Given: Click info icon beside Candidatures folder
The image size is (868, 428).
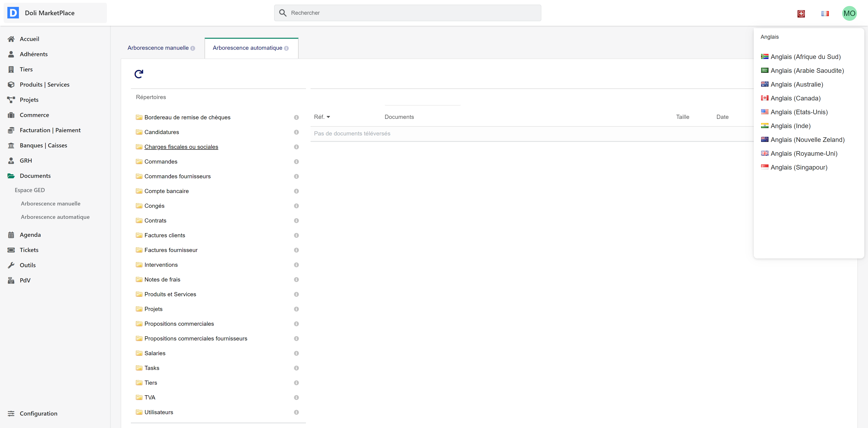Looking at the screenshot, I should tap(296, 132).
